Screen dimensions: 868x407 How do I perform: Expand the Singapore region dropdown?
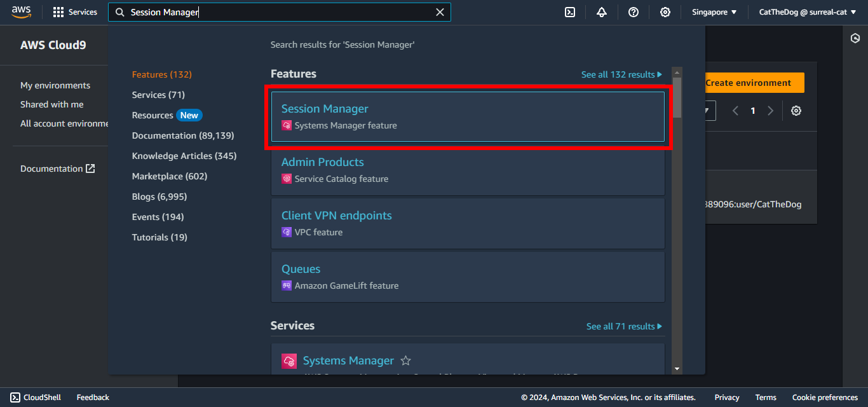point(714,12)
